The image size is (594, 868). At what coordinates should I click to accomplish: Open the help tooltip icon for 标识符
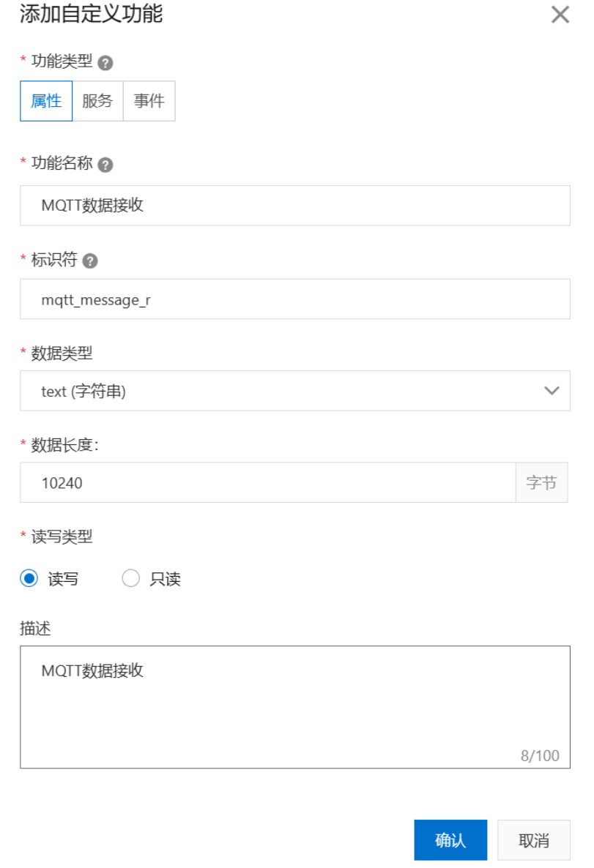90,261
